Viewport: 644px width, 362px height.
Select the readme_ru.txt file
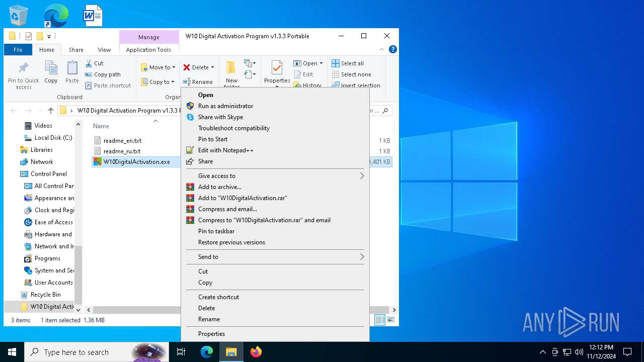(122, 151)
